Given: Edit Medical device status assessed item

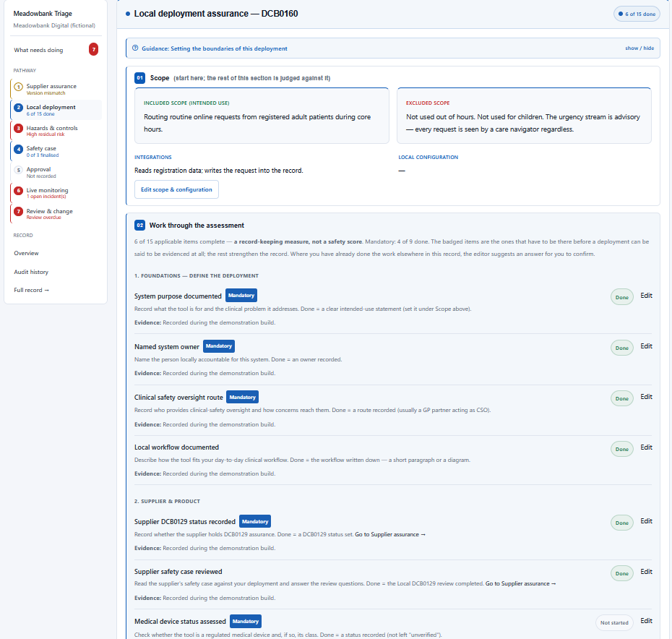Looking at the screenshot, I should pyautogui.click(x=646, y=620).
